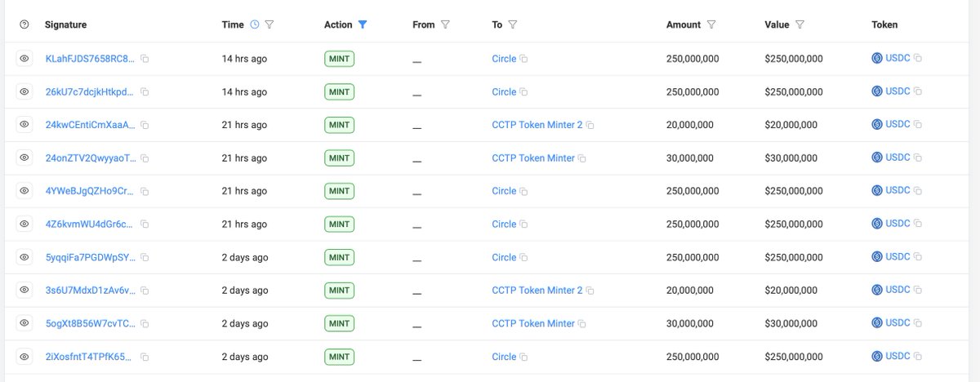980x382 pixels.
Task: Copy USDC token address in 26kU7c7dcjkHtkpd row
Action: pos(918,91)
